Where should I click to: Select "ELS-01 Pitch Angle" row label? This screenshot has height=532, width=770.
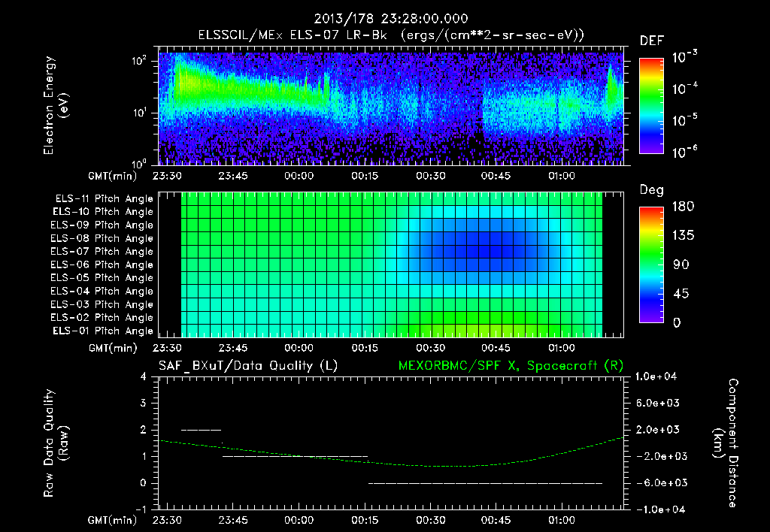103,331
